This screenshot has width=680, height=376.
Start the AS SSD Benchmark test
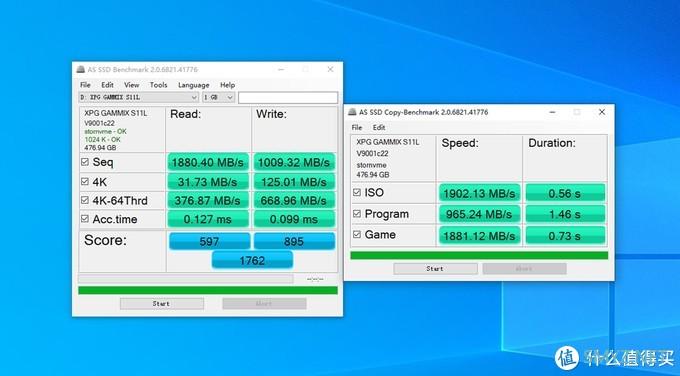161,304
